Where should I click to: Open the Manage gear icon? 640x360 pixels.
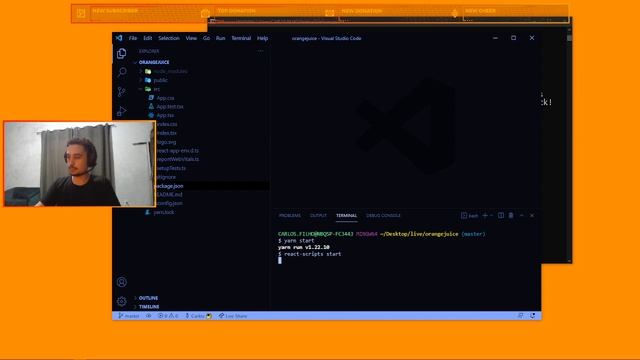click(x=122, y=301)
